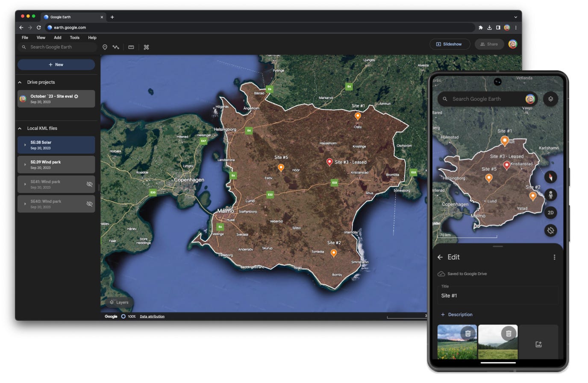Click the desktop account avatar near Share
The width and height of the screenshot is (588, 383).
513,44
